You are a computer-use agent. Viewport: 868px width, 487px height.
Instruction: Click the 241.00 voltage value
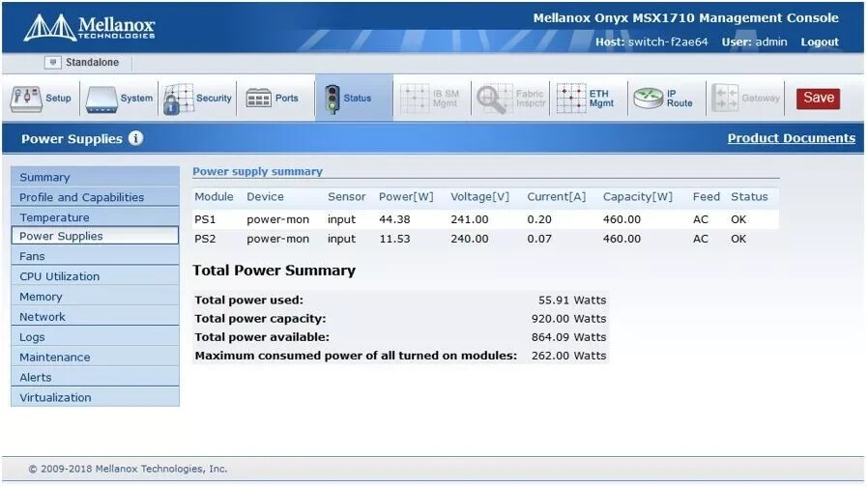point(470,219)
